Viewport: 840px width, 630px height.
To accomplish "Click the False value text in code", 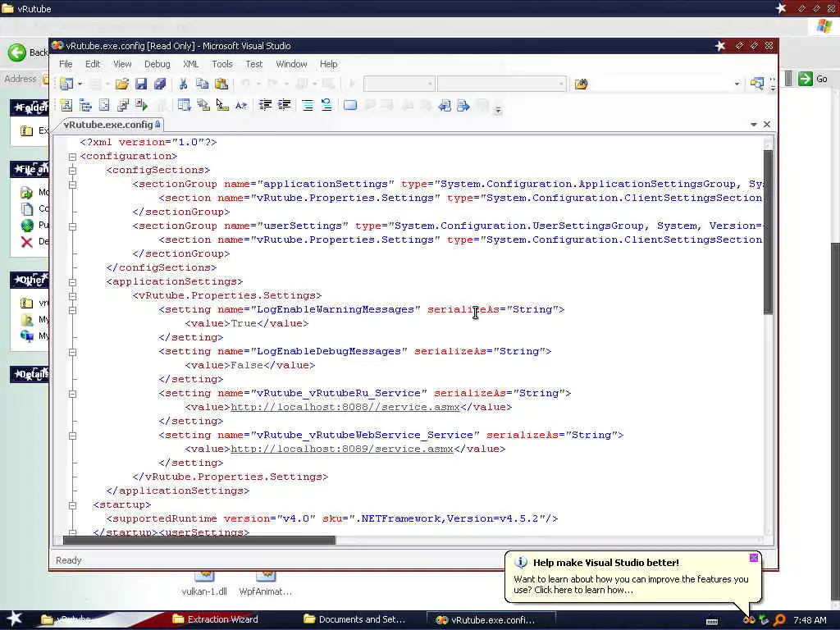I will pyautogui.click(x=247, y=365).
